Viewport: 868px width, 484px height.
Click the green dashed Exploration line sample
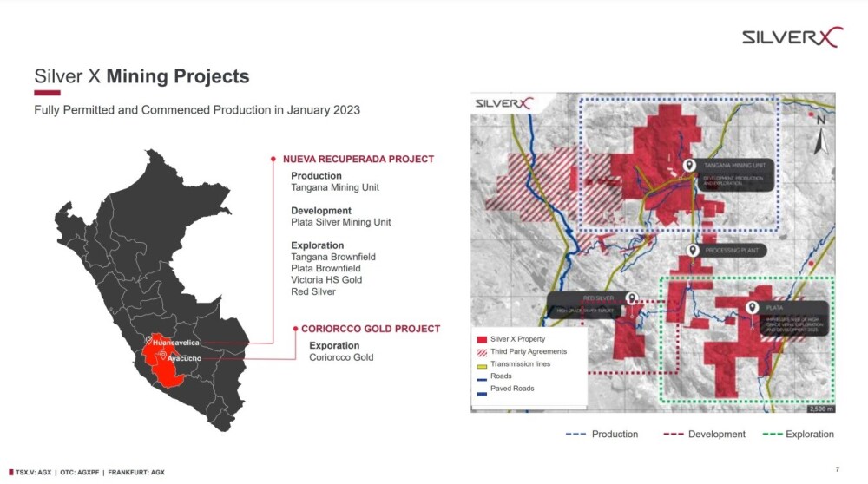[x=773, y=435]
